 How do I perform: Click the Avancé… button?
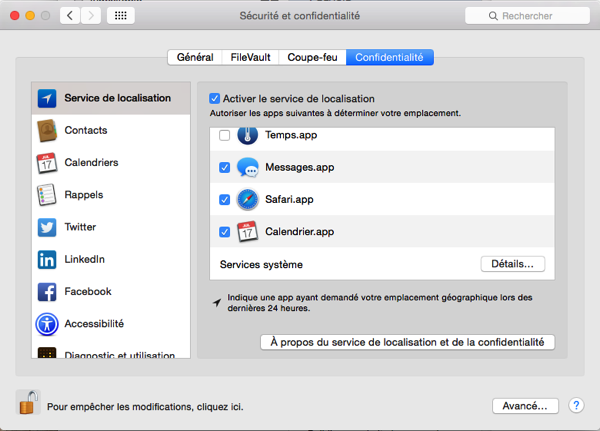(x=525, y=406)
